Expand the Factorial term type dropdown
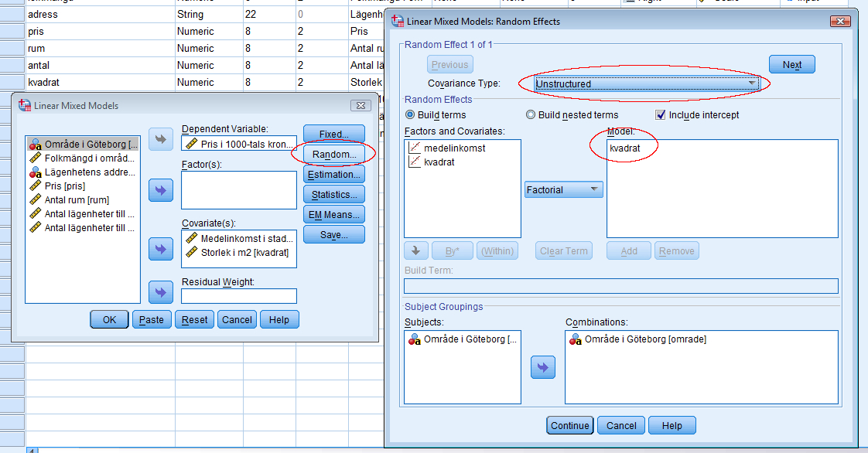This screenshot has height=453, width=868. pyautogui.click(x=563, y=189)
